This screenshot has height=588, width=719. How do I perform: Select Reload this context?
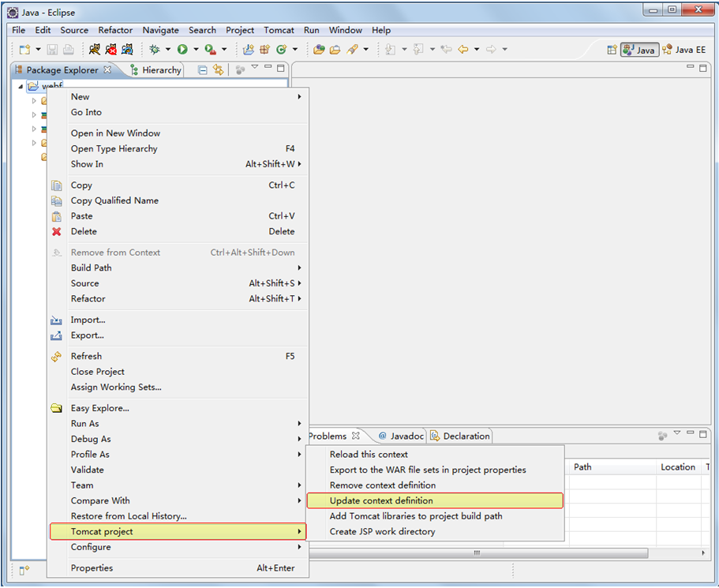click(435, 454)
